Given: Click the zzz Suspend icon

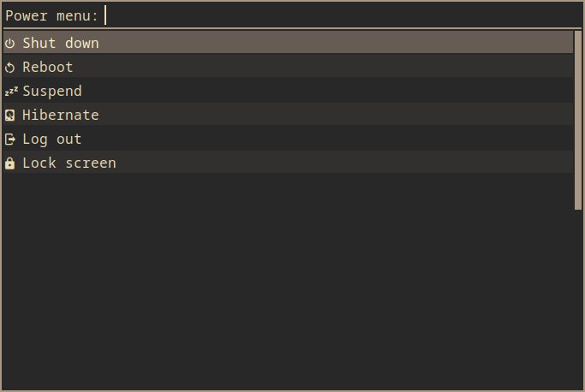Looking at the screenshot, I should [x=11, y=92].
